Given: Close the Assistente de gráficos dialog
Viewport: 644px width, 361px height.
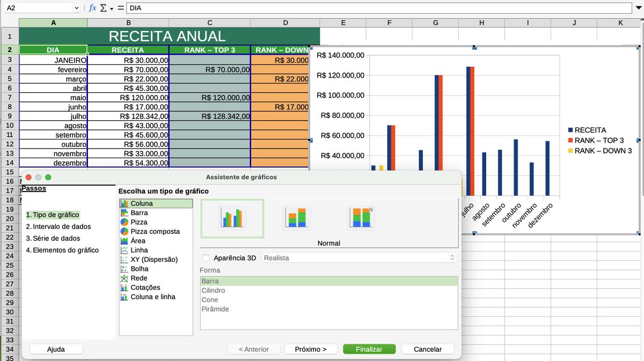Looking at the screenshot, I should 29,177.
